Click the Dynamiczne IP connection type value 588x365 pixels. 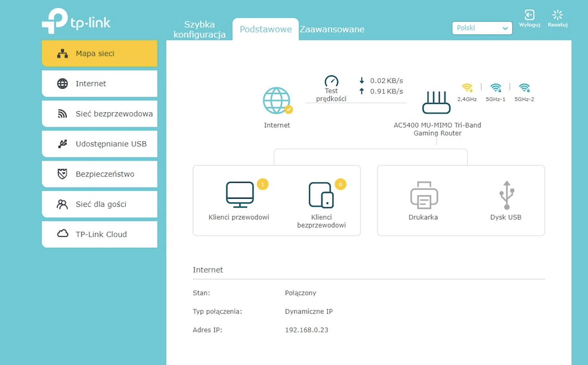[309, 312]
